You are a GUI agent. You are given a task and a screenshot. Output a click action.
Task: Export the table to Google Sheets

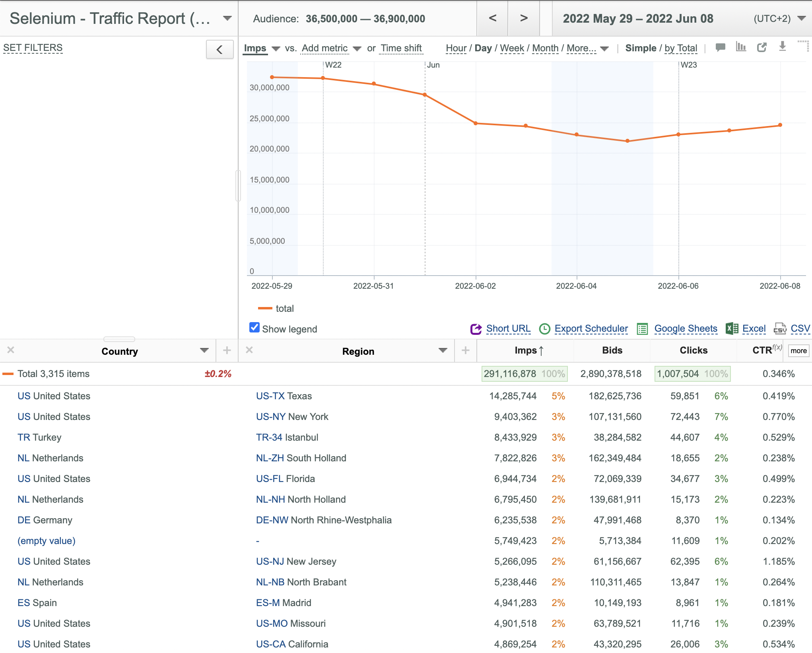tap(686, 328)
